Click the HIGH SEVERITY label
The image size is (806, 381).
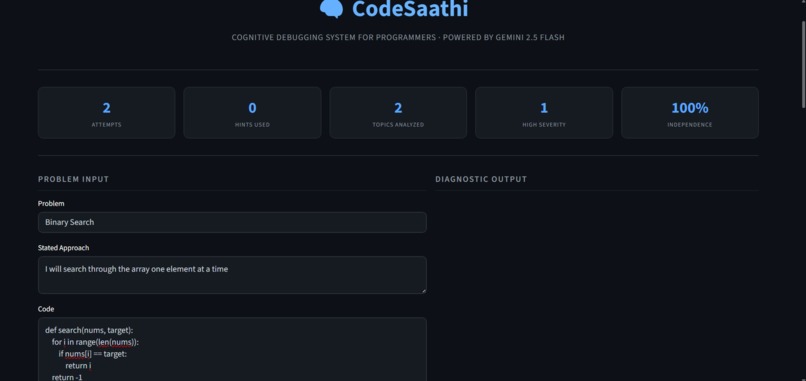tap(544, 125)
